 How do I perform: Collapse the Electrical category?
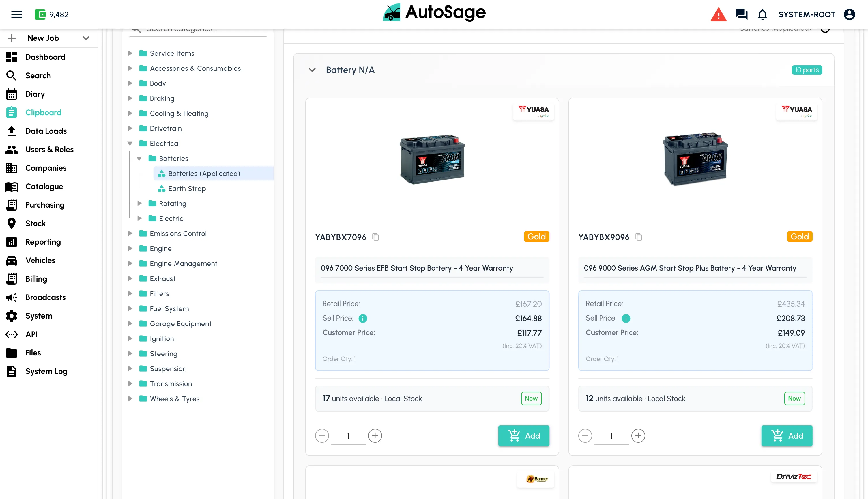click(130, 144)
